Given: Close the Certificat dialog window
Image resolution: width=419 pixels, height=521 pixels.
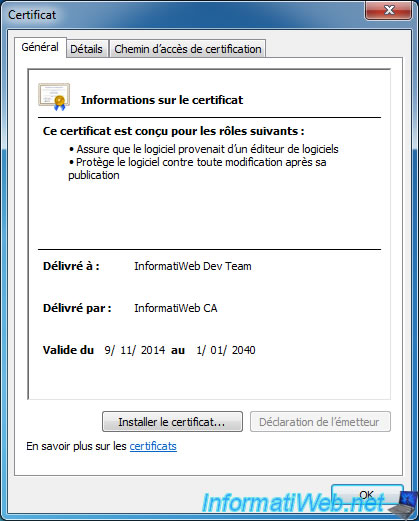Looking at the screenshot, I should [x=388, y=10].
